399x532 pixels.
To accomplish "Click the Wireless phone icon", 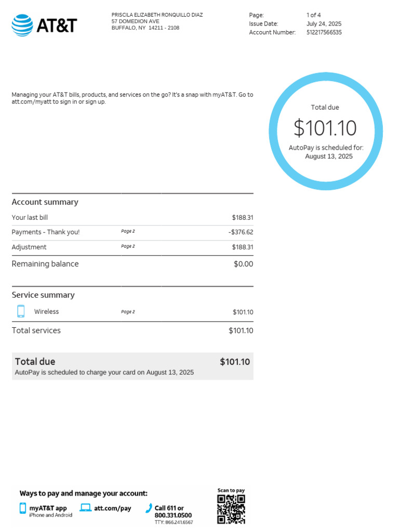I will 21,311.
